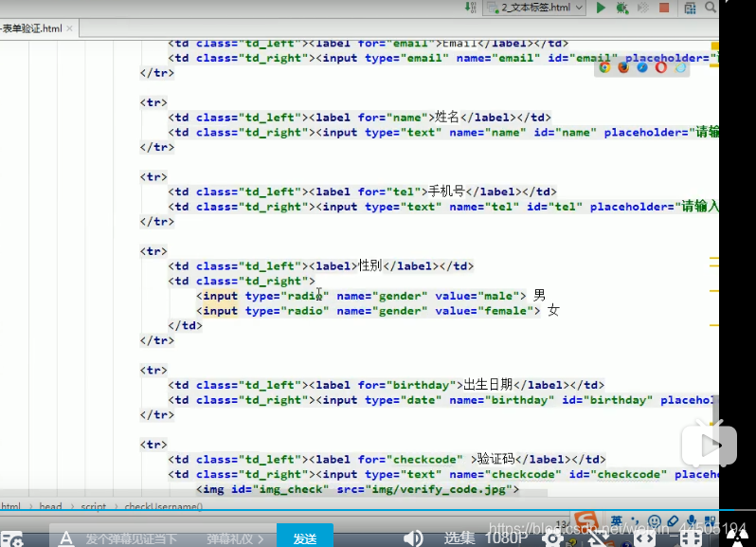Open the Project Structure icon
The image size is (756, 547).
point(690,8)
